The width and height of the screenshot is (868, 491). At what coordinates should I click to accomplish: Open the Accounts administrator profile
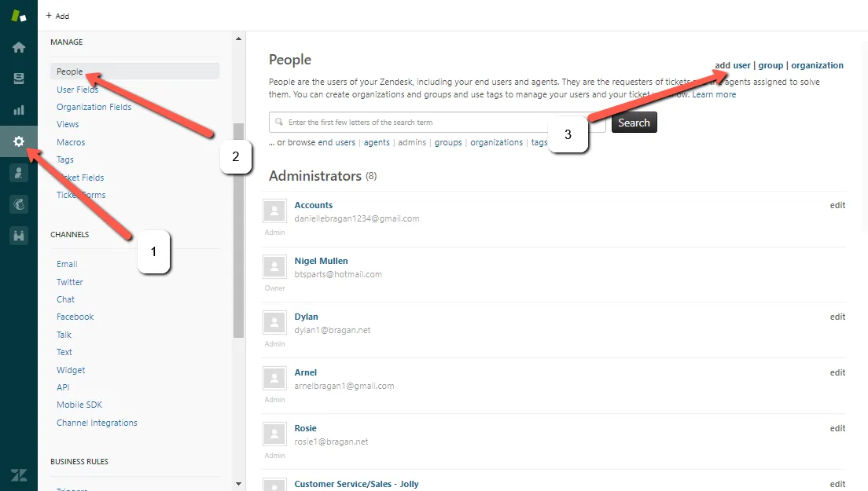pyautogui.click(x=314, y=205)
